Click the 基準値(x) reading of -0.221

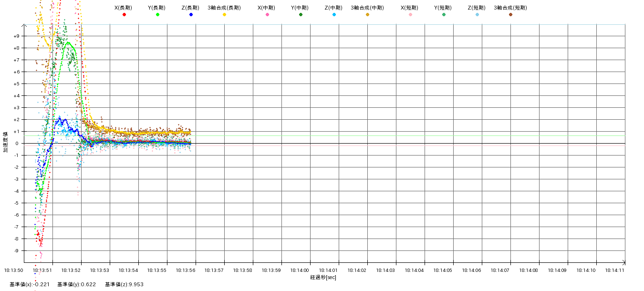point(29,284)
